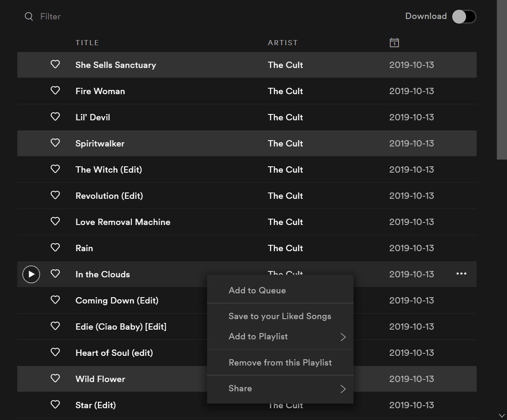
Task: Select the track title The Witch (Edit)
Action: (x=109, y=170)
